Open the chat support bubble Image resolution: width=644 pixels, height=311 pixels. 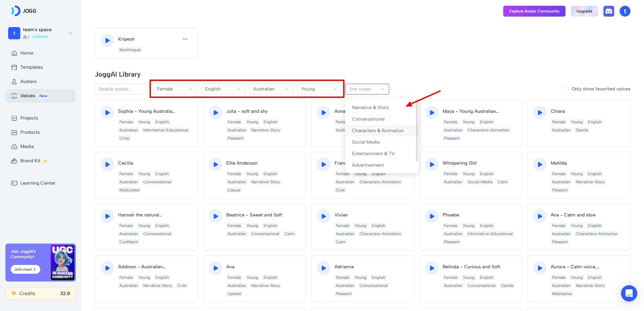click(x=629, y=293)
